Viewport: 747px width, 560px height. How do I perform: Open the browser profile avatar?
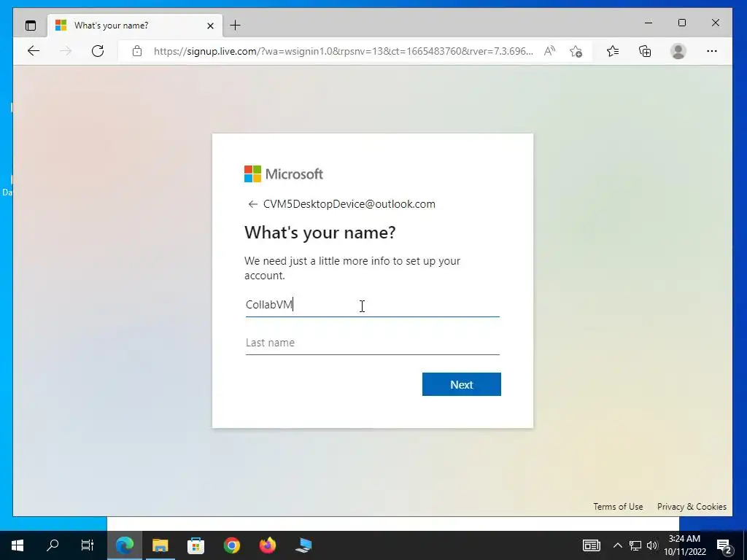678,51
